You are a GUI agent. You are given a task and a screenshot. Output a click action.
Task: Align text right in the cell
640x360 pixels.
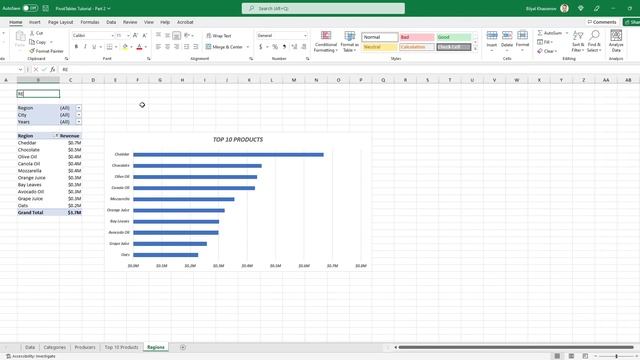point(176,47)
